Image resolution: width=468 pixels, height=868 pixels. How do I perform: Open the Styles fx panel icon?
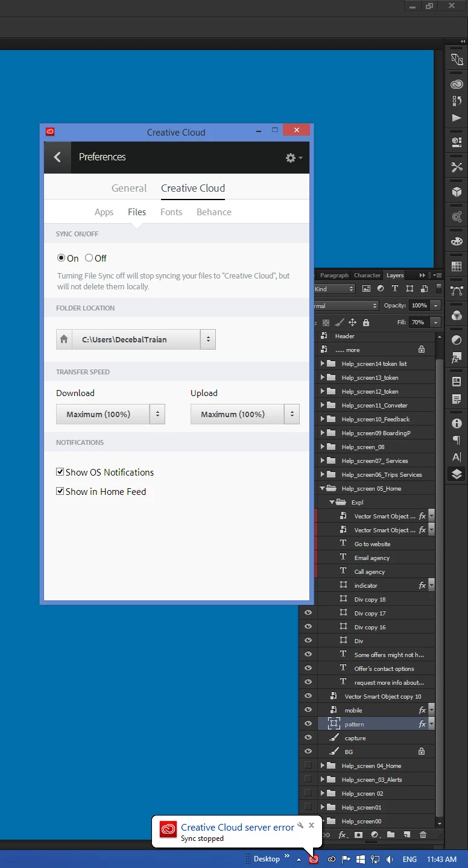click(457, 357)
